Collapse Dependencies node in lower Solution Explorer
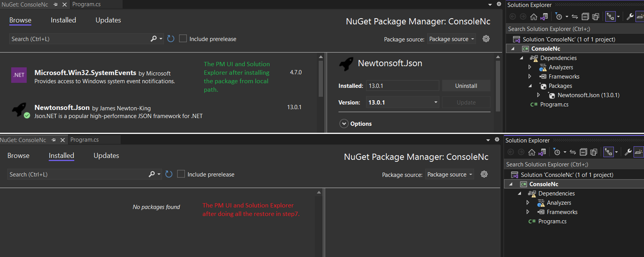644x257 pixels. pyautogui.click(x=520, y=193)
